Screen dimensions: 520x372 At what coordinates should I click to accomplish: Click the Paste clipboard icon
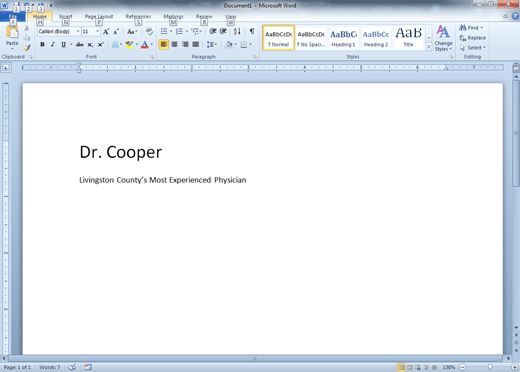pyautogui.click(x=12, y=33)
